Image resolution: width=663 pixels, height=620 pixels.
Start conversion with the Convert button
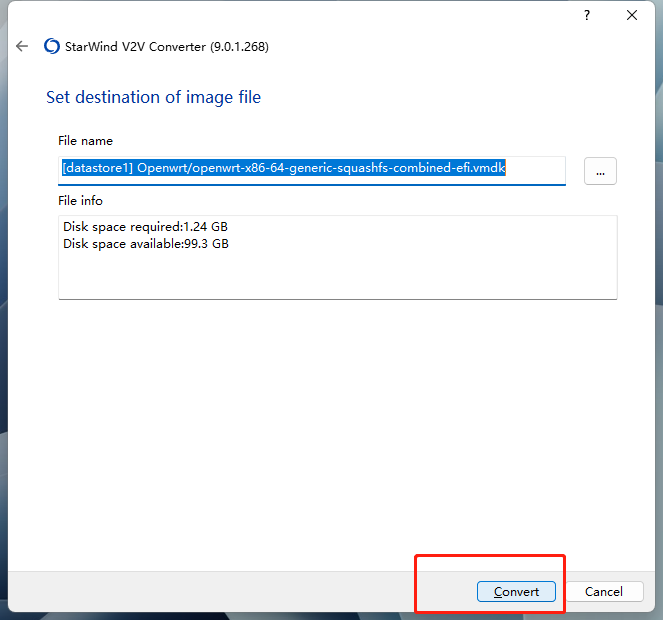coord(516,591)
